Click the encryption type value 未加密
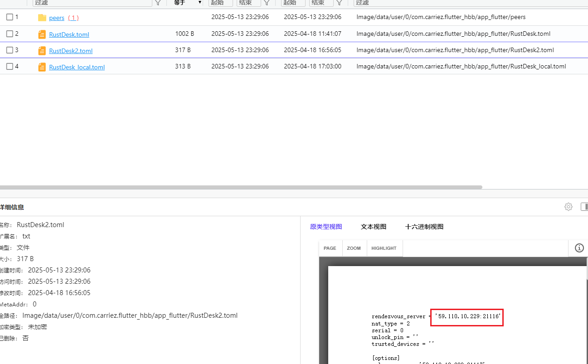 pyautogui.click(x=37, y=327)
